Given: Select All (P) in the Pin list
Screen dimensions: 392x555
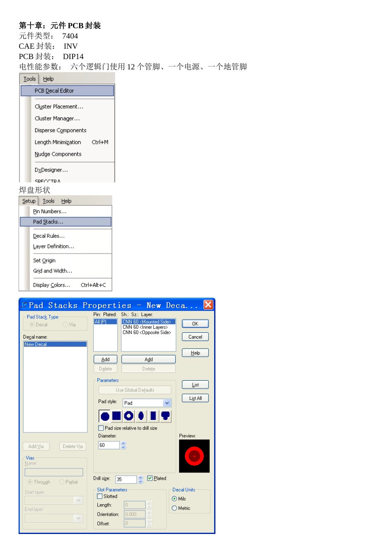Looking at the screenshot, I should coord(106,322).
